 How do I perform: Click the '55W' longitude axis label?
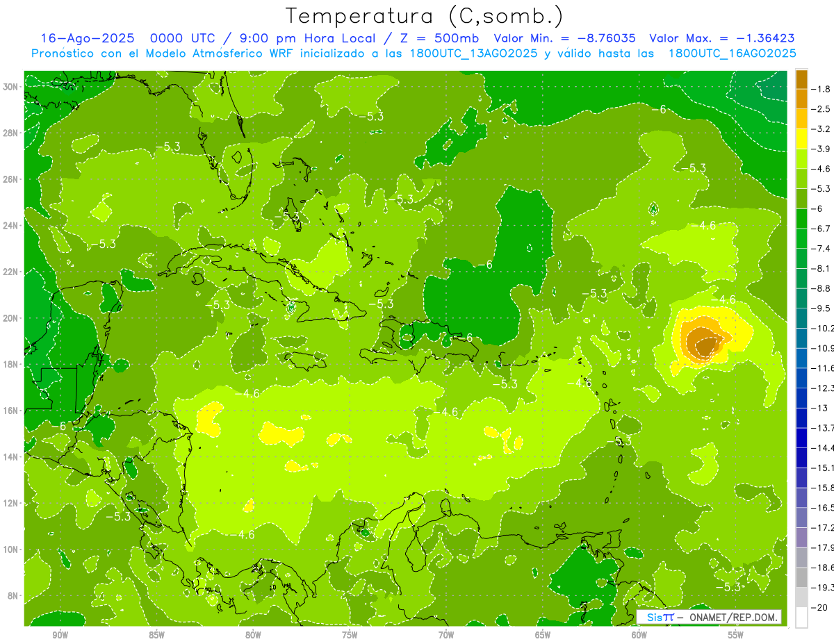tap(736, 634)
